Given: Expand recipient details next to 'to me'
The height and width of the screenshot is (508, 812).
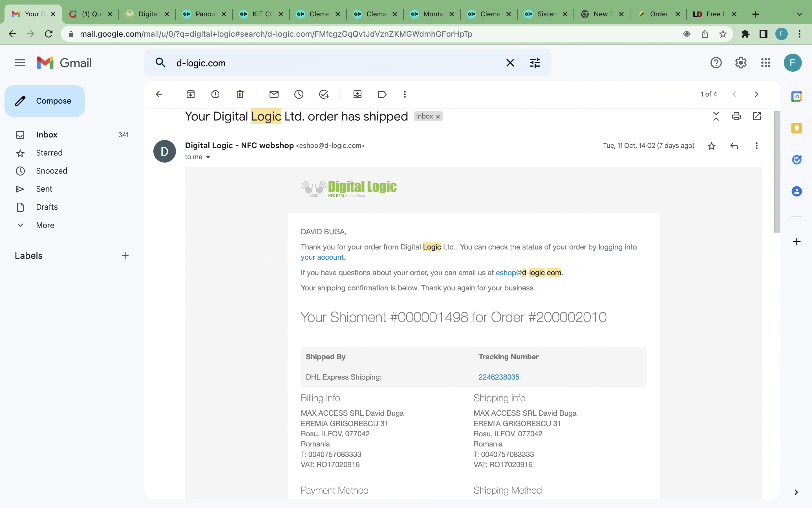Looking at the screenshot, I should [x=208, y=157].
